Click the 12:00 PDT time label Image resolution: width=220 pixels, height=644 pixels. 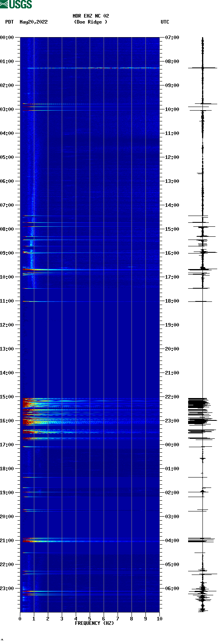(x=7, y=325)
